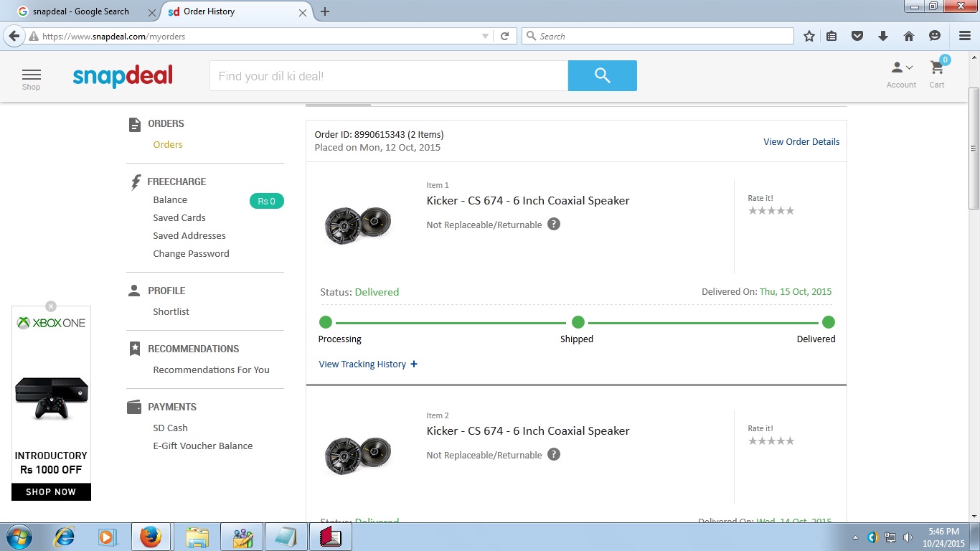980x551 pixels.
Task: Click the page vertical scrollbar thumb
Action: [974, 149]
